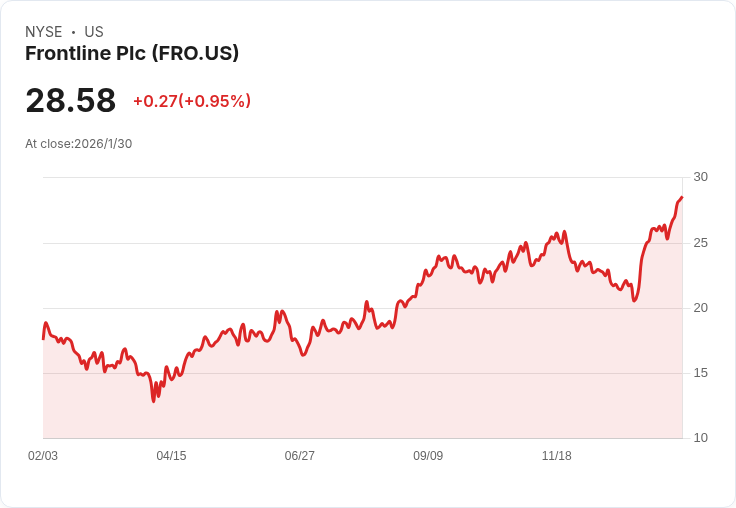Viewport: 736px width, 508px height.
Task: Click the dot separator between NYSE and US
Action: point(73,32)
